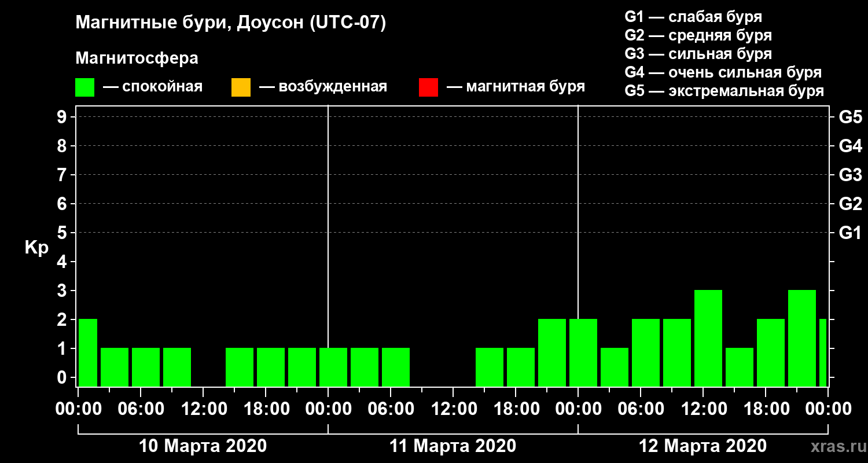Click the '— магнитная буря' legend label
The height and width of the screenshot is (463, 868).
coord(516,87)
